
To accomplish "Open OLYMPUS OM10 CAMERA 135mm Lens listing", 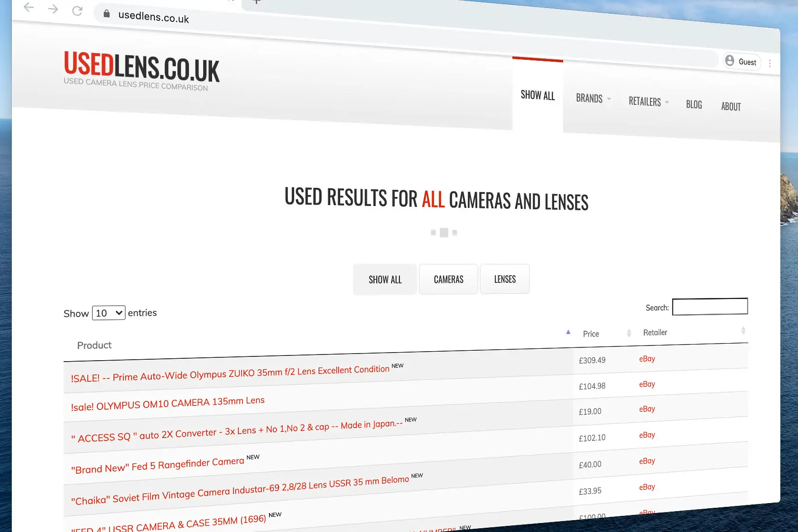I will [x=167, y=403].
